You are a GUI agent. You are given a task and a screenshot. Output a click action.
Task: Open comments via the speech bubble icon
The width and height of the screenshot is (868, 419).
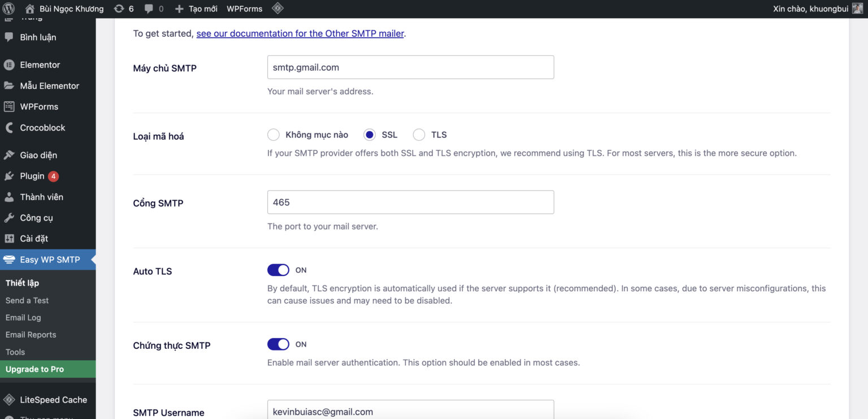coord(149,8)
